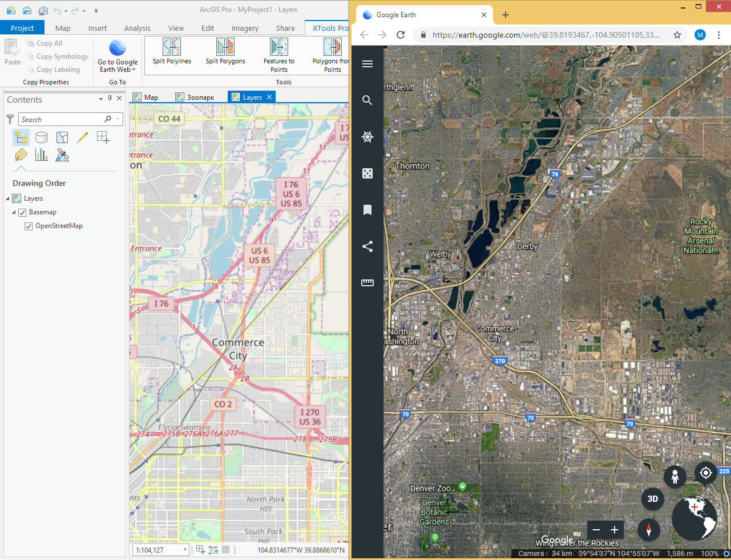
Task: Click Copy All in Copy Properties group
Action: tap(45, 43)
